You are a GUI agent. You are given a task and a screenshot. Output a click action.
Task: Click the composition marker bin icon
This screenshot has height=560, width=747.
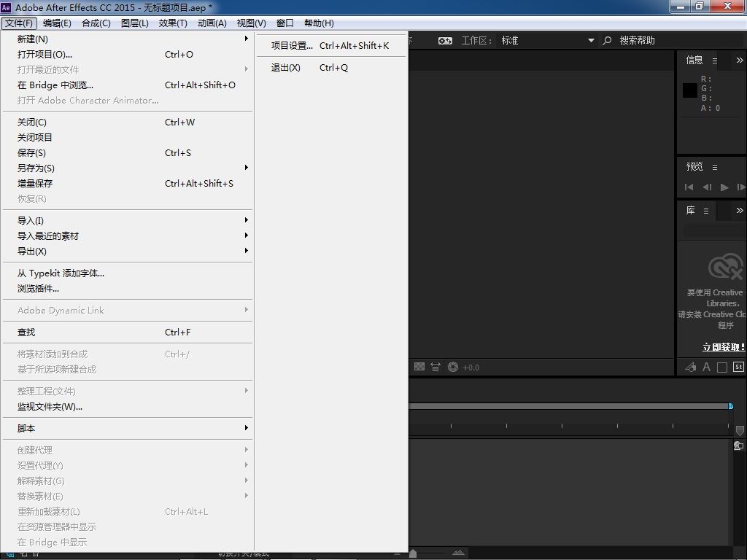(x=740, y=430)
